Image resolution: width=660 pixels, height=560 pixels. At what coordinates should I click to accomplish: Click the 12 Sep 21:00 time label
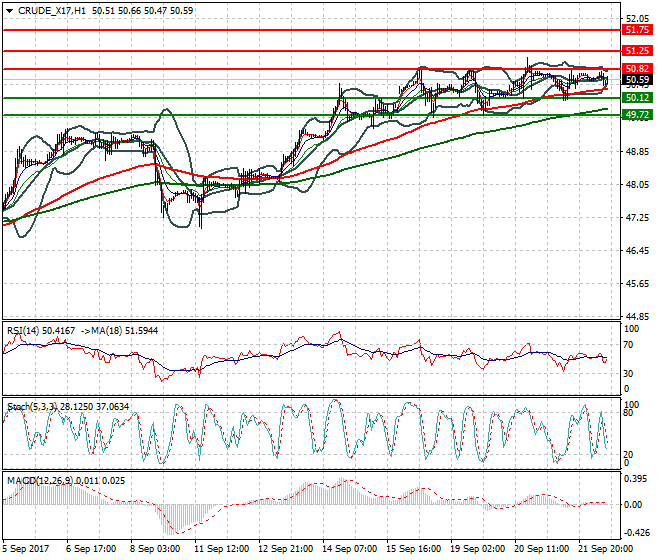pyautogui.click(x=285, y=549)
